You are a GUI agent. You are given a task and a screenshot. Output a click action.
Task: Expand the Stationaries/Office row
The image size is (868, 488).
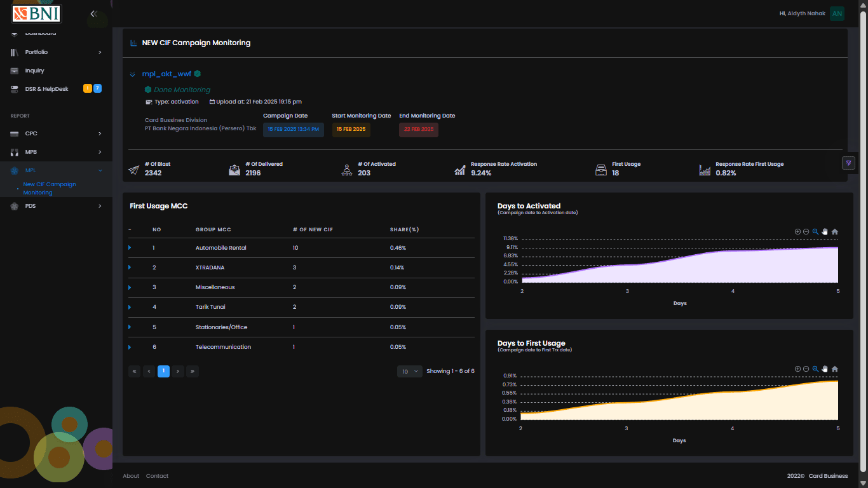click(130, 327)
